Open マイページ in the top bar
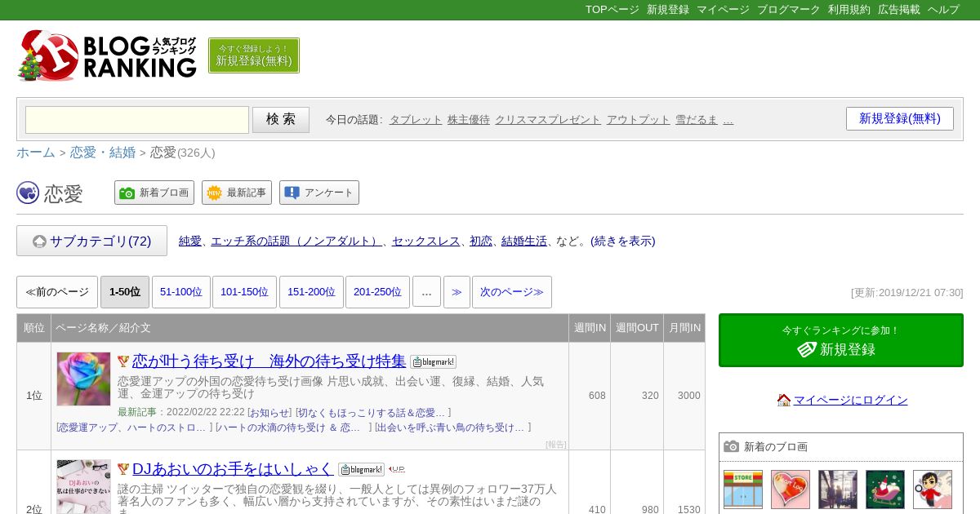This screenshot has width=980, height=514. pyautogui.click(x=723, y=10)
